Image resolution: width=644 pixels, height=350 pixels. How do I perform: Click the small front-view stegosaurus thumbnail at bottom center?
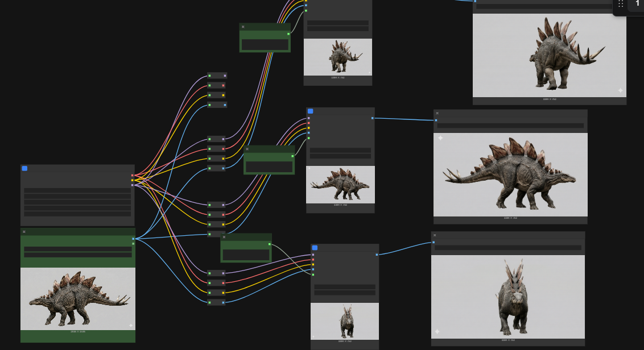345,321
